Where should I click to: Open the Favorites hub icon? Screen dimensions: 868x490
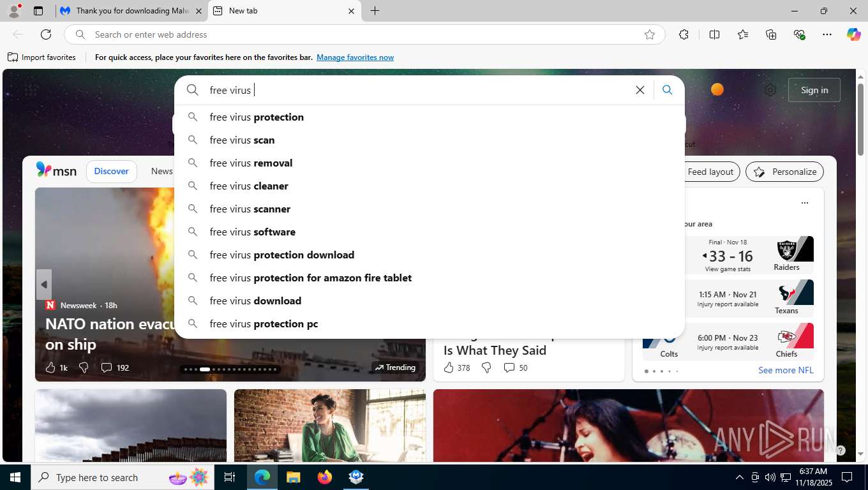(x=743, y=34)
